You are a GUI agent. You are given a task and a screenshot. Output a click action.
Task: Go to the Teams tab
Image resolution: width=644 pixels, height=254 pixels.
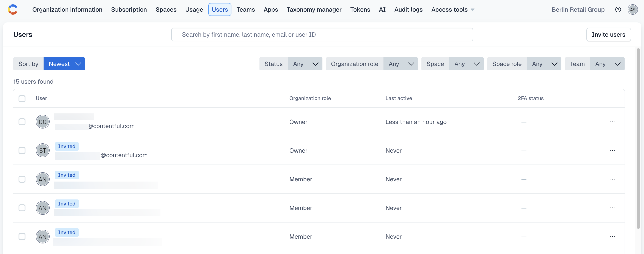245,9
